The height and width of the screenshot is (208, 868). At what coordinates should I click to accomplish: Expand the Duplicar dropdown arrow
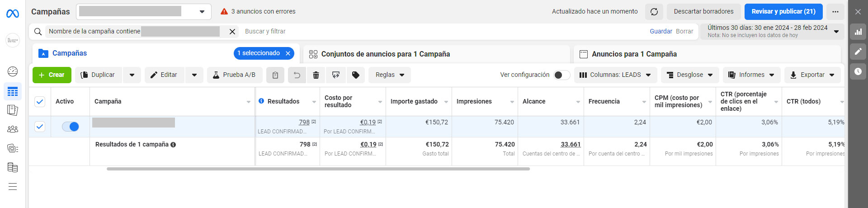click(x=132, y=75)
